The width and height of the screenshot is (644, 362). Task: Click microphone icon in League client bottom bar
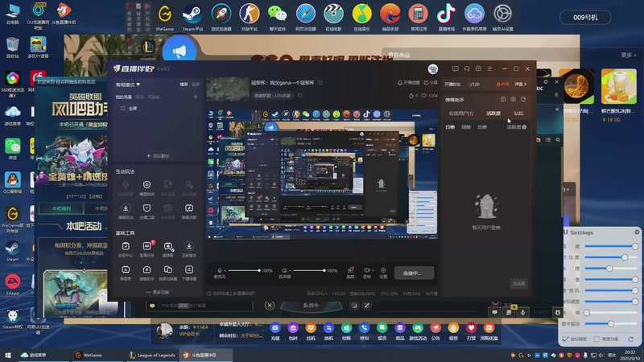(522, 312)
